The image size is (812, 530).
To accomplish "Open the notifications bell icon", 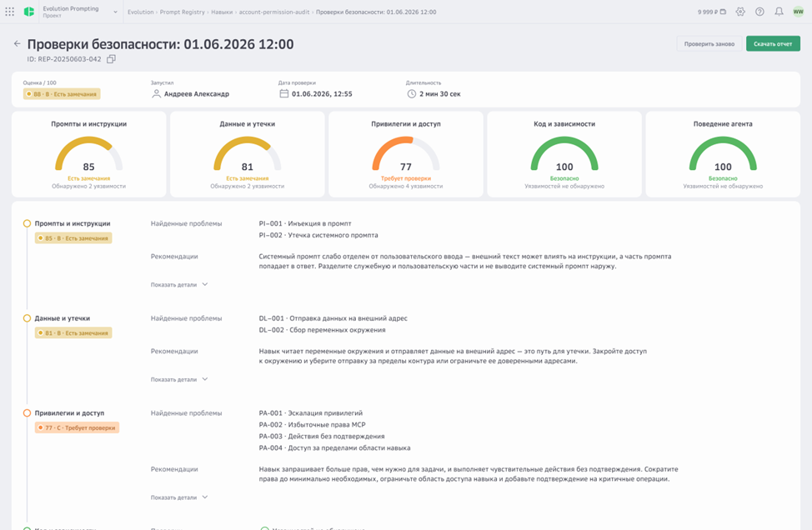I will (779, 12).
